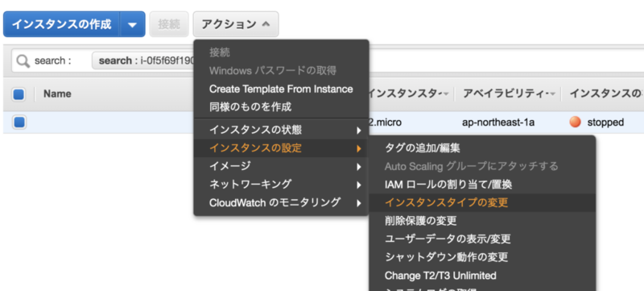Click the インスタンスの作成 button
Screen dimensions: 644x291
(62, 24)
